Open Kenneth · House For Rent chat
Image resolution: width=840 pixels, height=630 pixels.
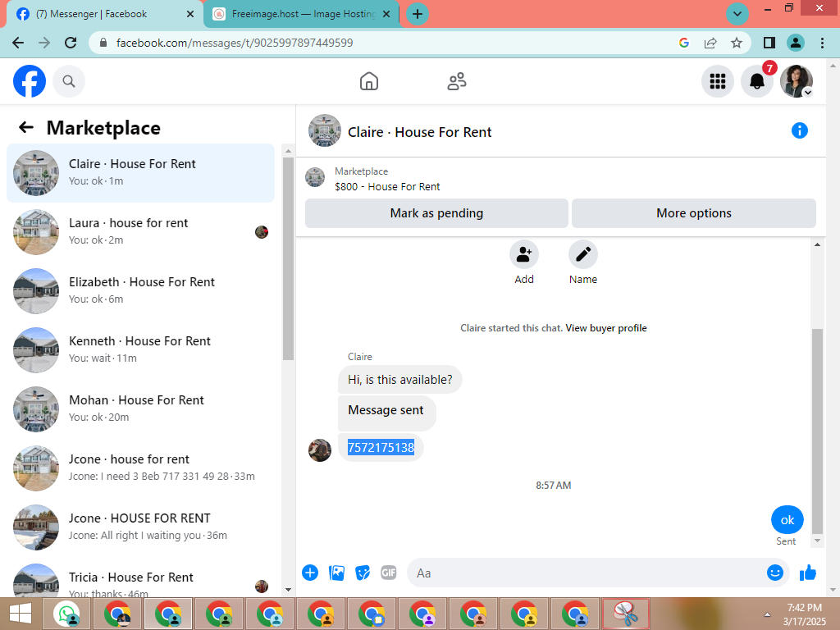[140, 349]
